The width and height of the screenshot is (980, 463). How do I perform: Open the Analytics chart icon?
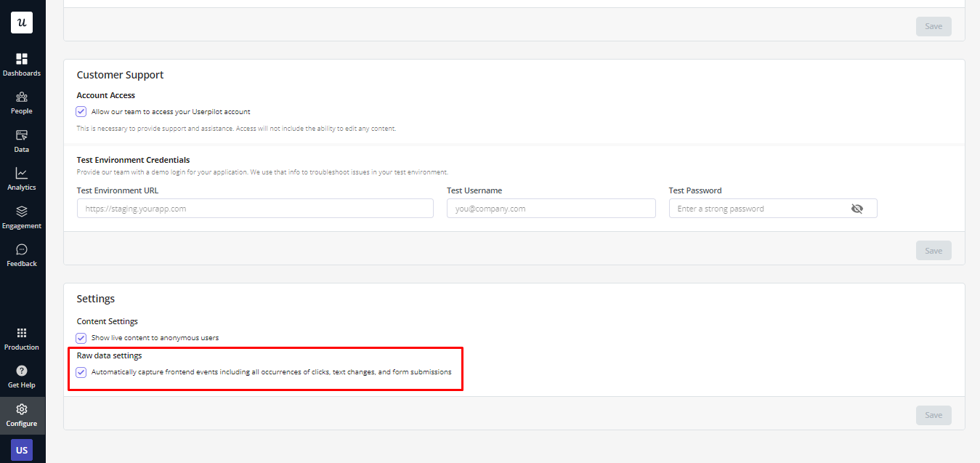click(22, 173)
